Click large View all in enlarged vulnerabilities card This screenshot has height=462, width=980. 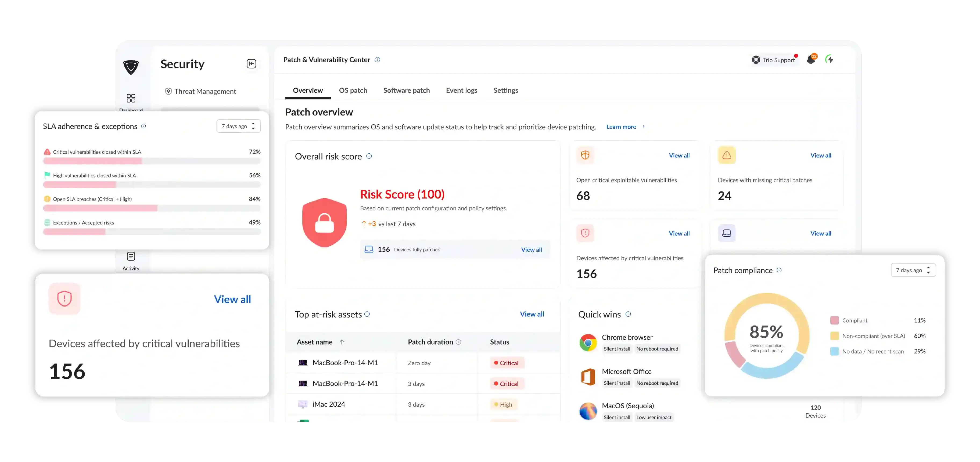click(x=232, y=300)
